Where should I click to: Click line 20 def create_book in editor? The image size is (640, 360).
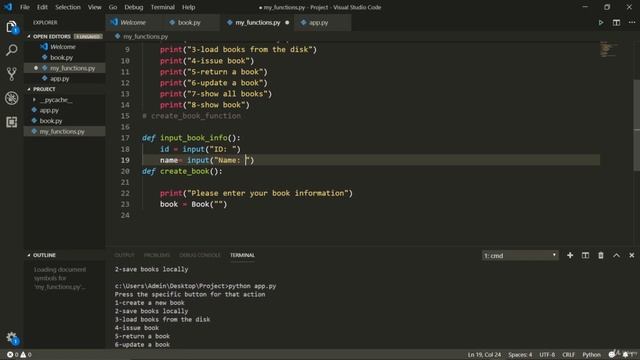click(182, 171)
